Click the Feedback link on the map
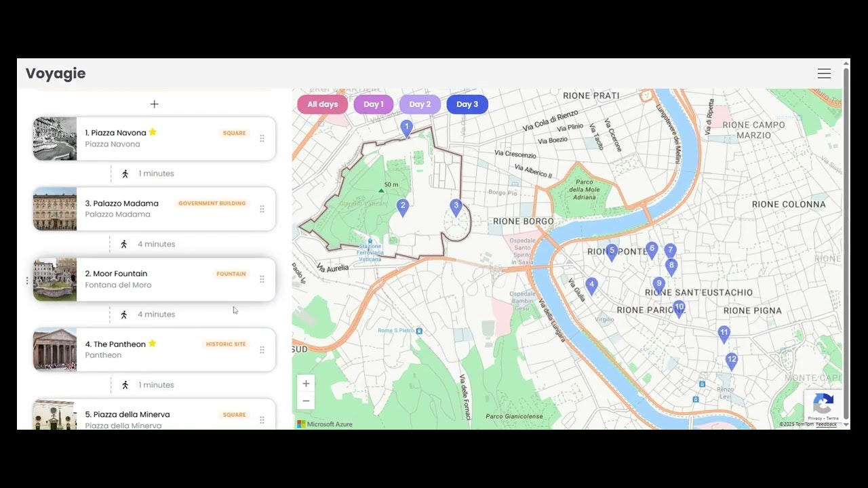 click(826, 424)
